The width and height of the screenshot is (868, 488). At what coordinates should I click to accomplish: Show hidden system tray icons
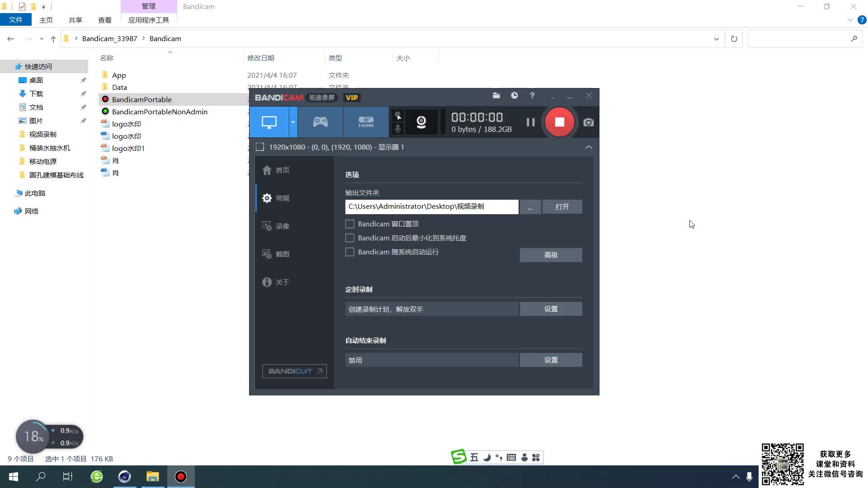[736, 477]
